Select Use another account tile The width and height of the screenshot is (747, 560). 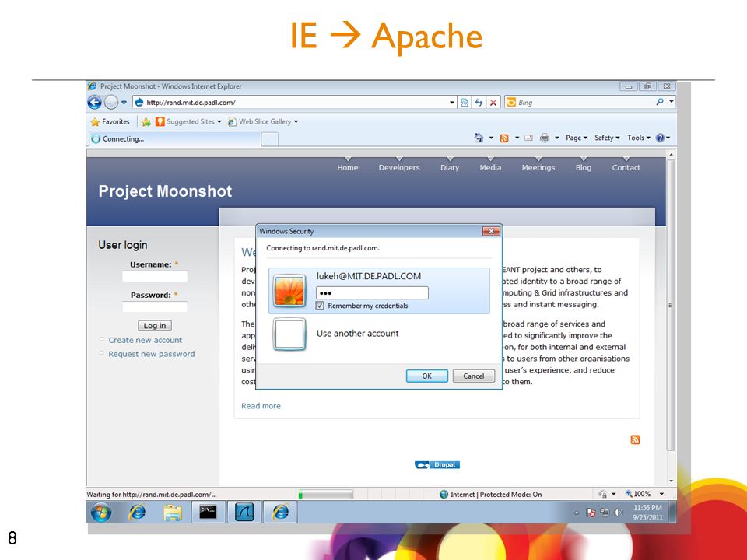[x=379, y=334]
